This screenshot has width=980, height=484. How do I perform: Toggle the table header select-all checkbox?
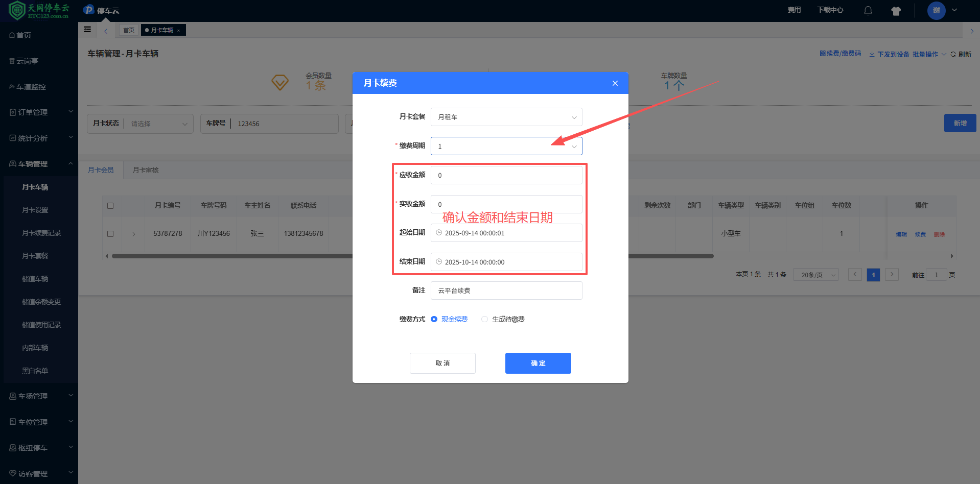pos(110,206)
